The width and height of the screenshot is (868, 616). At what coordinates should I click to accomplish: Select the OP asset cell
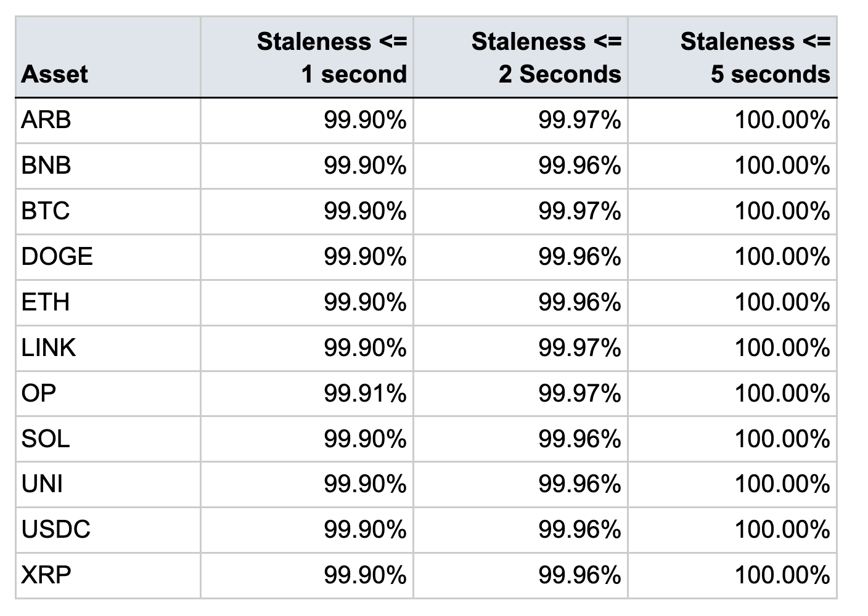point(38,393)
